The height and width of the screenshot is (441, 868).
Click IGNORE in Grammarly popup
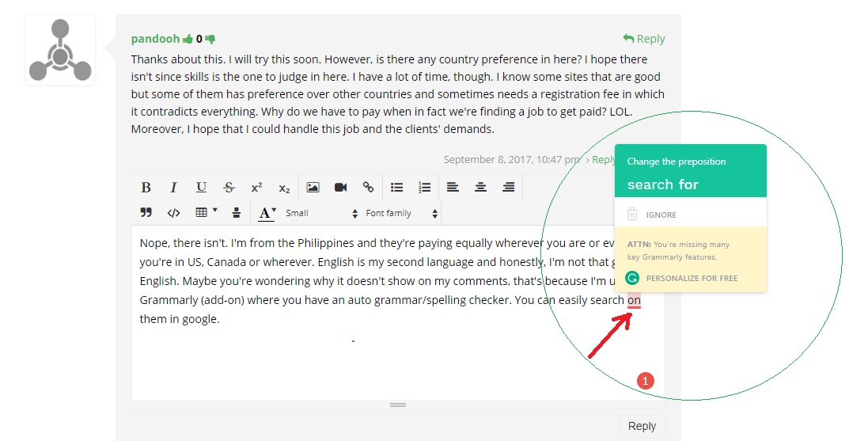click(x=661, y=215)
